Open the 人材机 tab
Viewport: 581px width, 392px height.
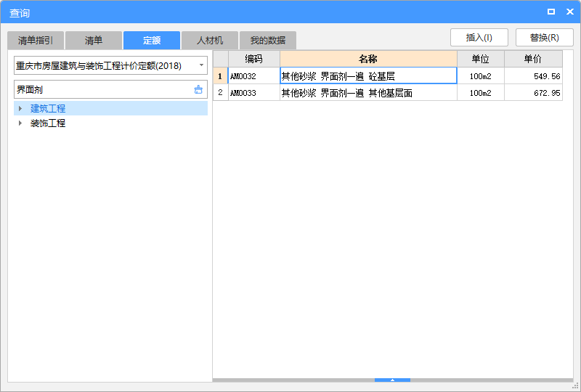[x=210, y=40]
